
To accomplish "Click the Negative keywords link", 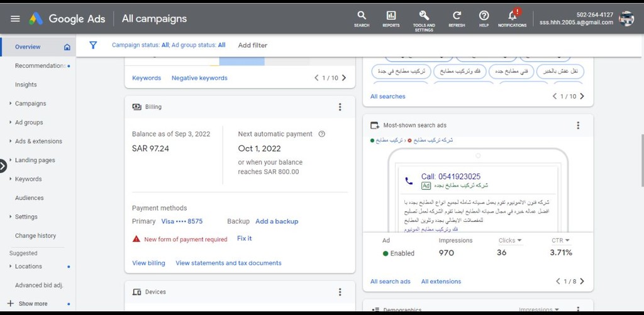I will click(199, 77).
